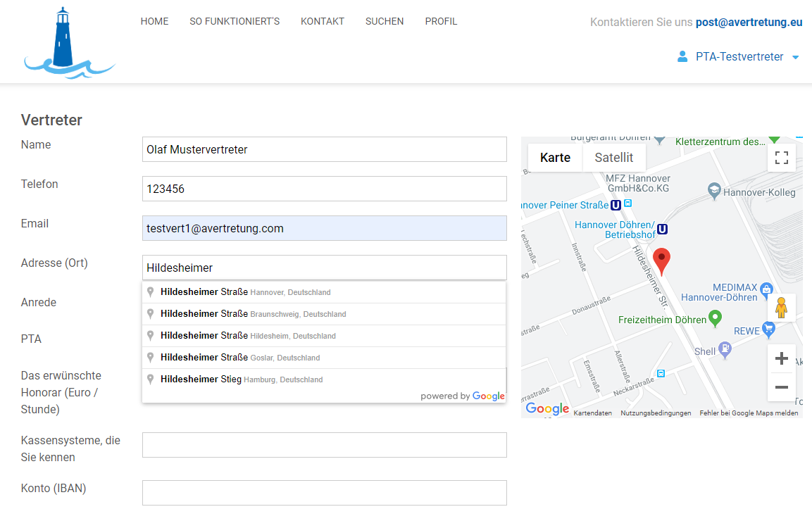This screenshot has width=812, height=521.
Task: Click into the Name input field
Action: (x=325, y=149)
